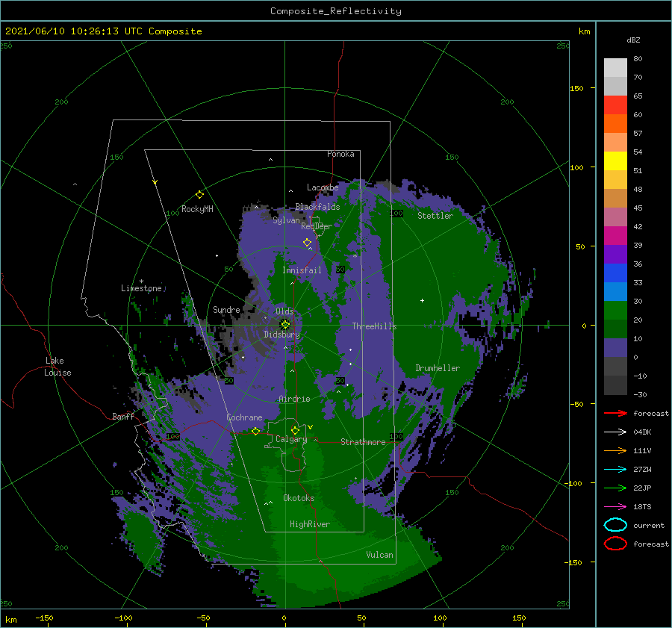Select the Limestone label
Viewport: 672px width, 628px height.
(x=141, y=288)
